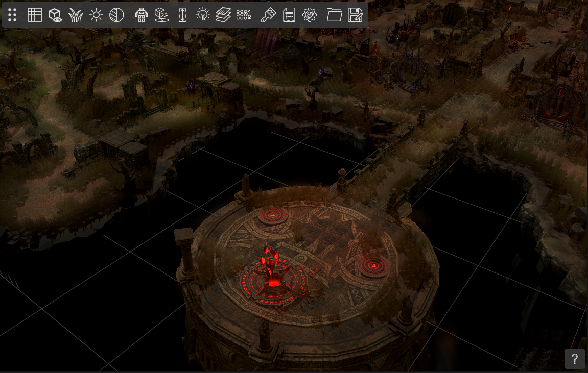Click the sun lighting icon
Viewport: 588px width, 373px height.
(97, 15)
